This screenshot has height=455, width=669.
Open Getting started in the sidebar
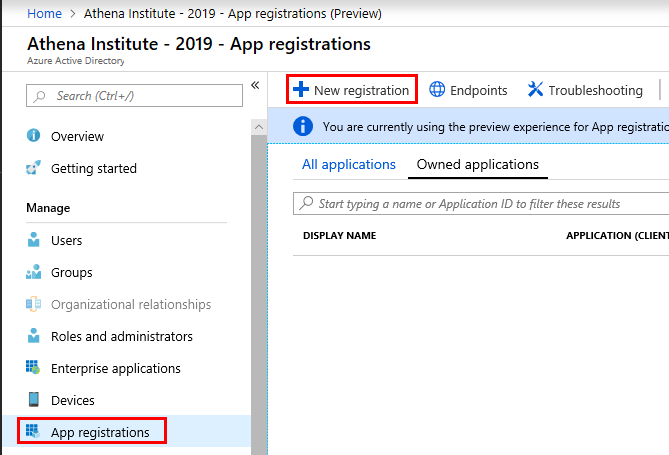[x=94, y=168]
